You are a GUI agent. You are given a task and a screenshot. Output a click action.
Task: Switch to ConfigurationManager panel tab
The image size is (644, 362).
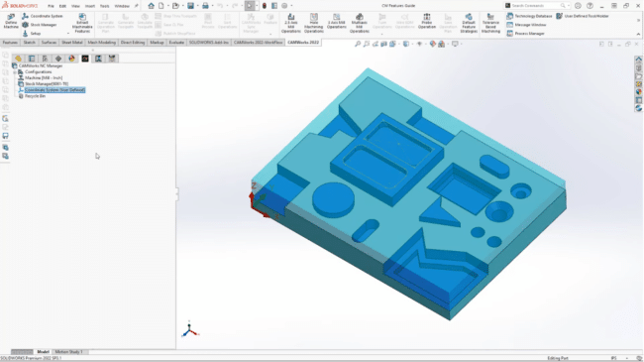coord(45,59)
